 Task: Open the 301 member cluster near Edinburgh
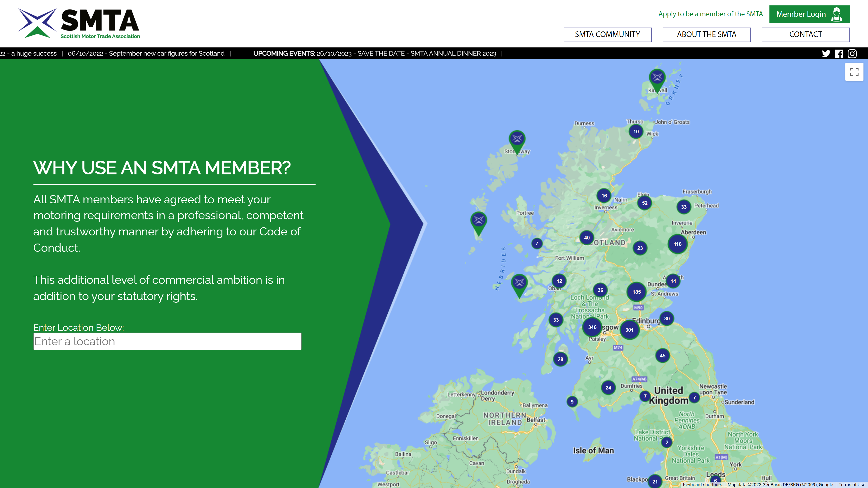coord(630,330)
